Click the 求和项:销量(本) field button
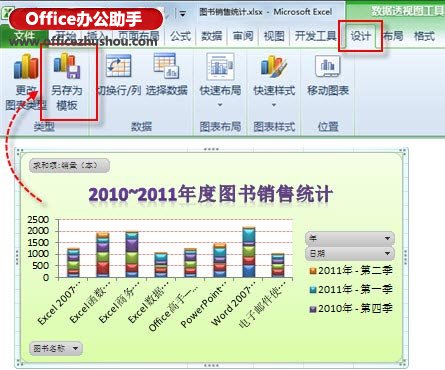The height and width of the screenshot is (370, 445). 69,165
